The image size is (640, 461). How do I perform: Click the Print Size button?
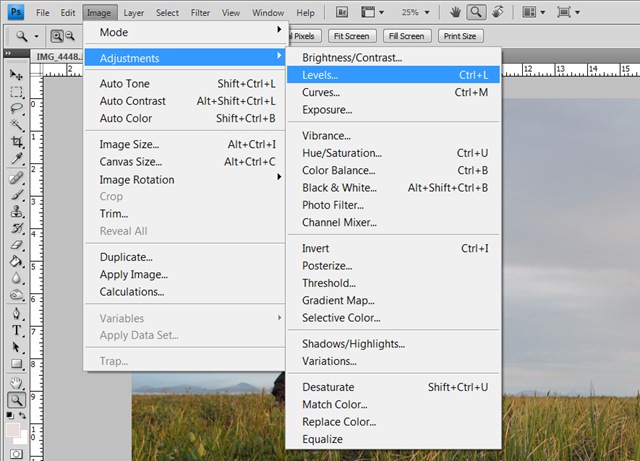[460, 36]
